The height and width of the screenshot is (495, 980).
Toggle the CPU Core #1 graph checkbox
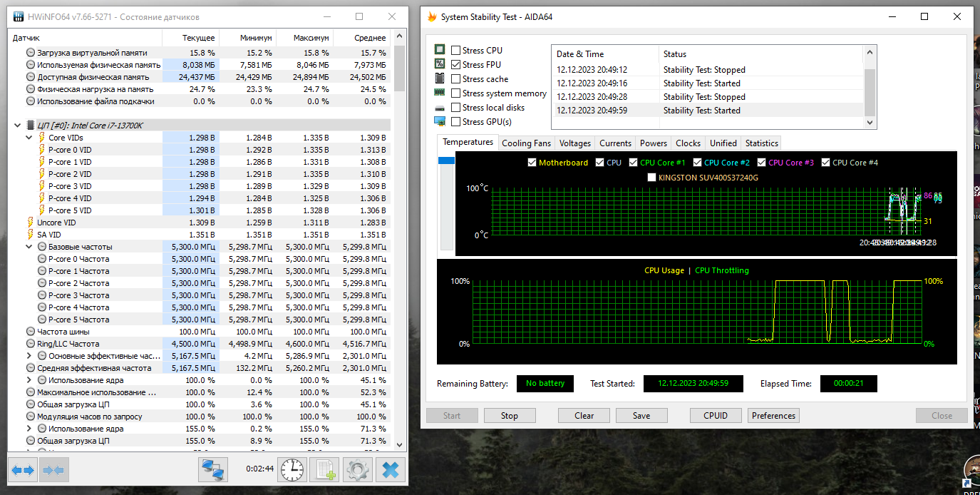pos(633,163)
